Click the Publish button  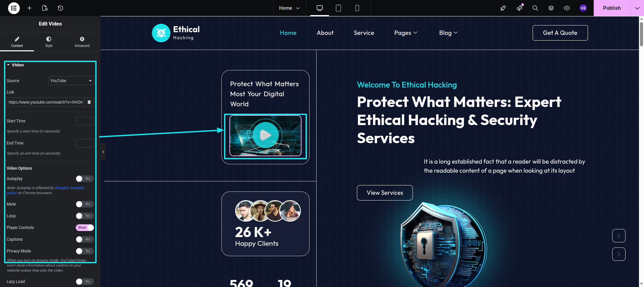click(x=611, y=8)
